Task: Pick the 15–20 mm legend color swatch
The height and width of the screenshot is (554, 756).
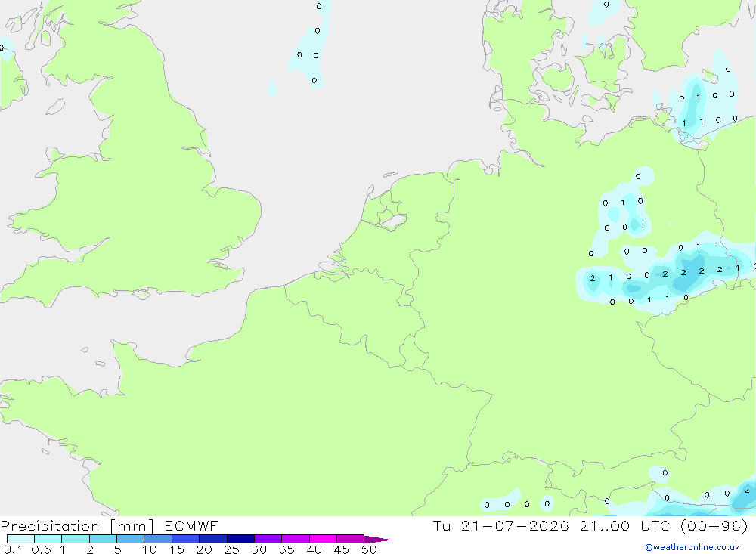Action: click(186, 539)
